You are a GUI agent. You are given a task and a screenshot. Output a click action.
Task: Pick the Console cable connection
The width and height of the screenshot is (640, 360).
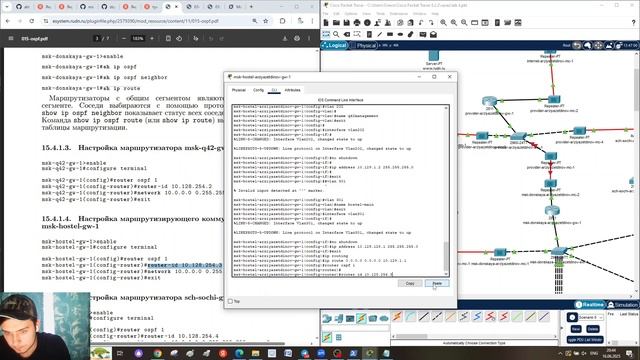(411, 316)
